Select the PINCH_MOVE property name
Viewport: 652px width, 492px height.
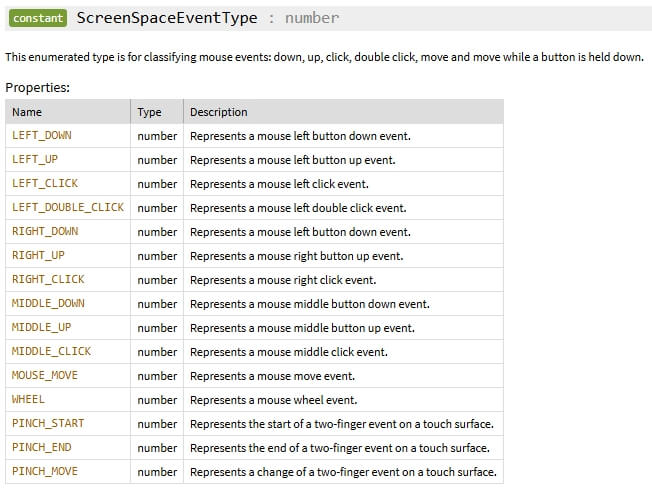[45, 472]
